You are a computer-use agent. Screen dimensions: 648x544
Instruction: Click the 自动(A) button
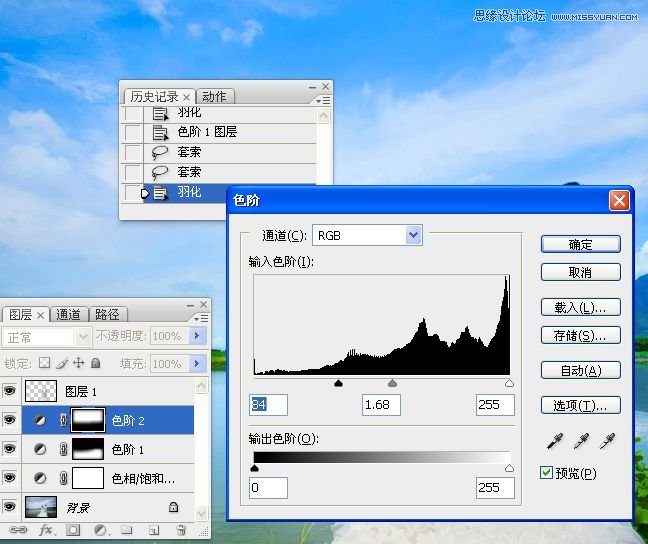click(581, 370)
